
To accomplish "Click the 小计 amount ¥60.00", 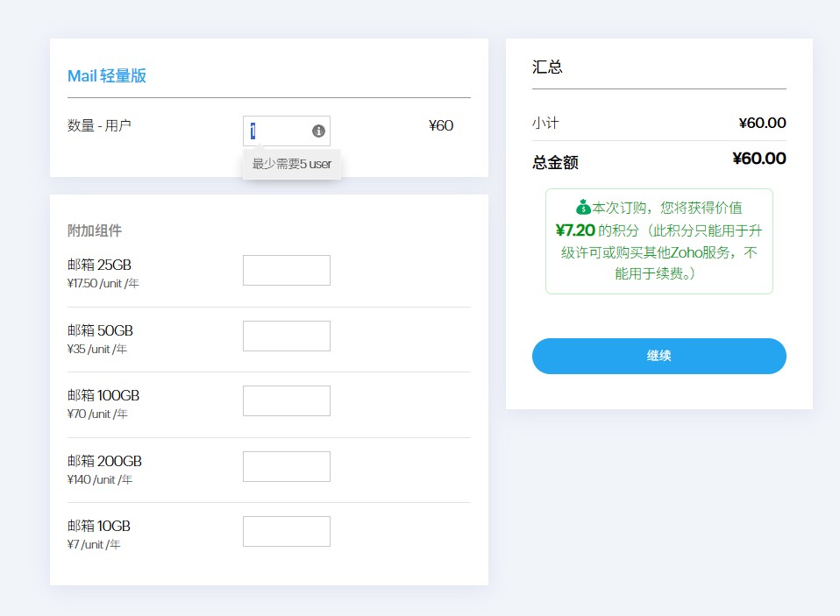I will 762,123.
